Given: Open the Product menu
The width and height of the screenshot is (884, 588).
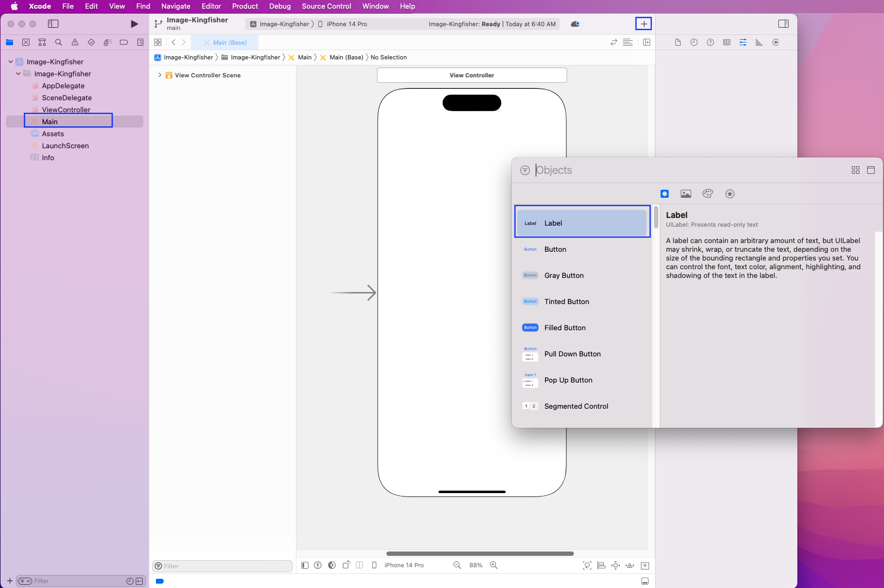Looking at the screenshot, I should click(x=245, y=6).
